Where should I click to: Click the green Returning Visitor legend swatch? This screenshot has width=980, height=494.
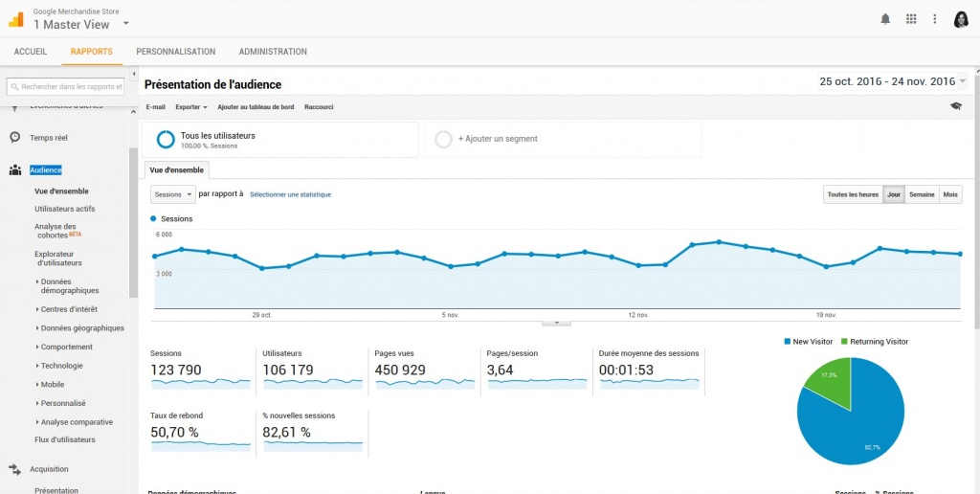(844, 342)
